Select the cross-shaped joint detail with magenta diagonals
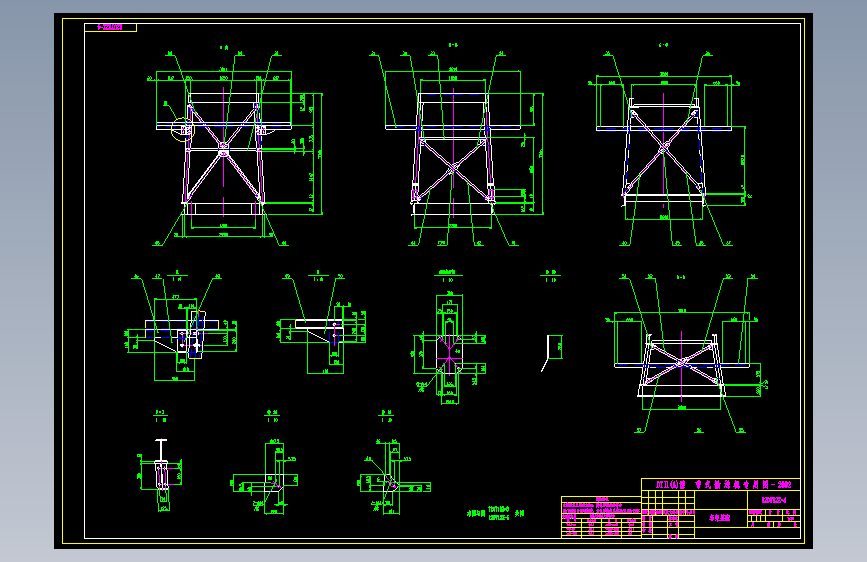Image resolution: width=867 pixels, height=562 pixels. [449, 348]
